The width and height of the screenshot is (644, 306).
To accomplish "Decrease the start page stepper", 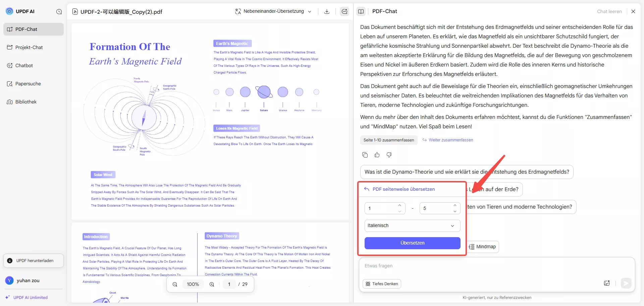I will (x=399, y=211).
